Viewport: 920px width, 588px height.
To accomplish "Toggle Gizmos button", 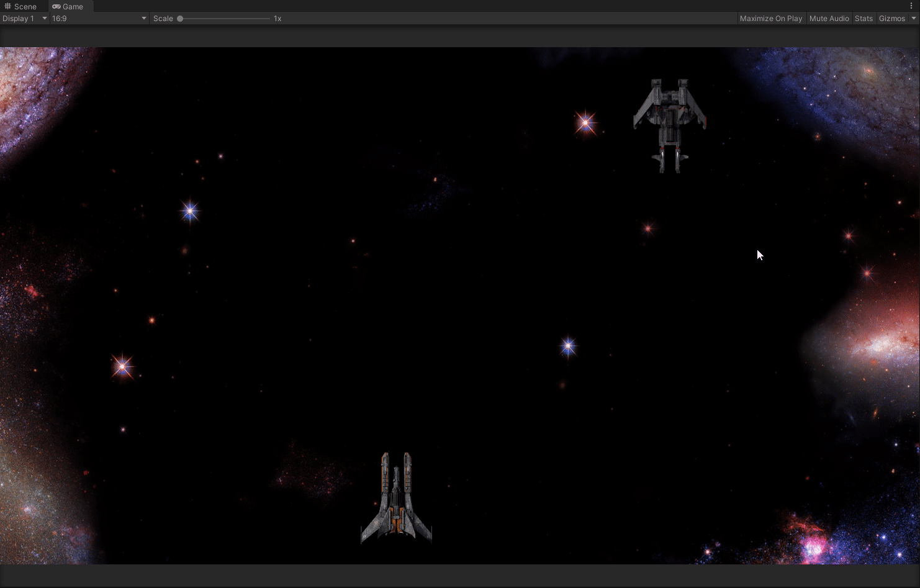I will [892, 19].
